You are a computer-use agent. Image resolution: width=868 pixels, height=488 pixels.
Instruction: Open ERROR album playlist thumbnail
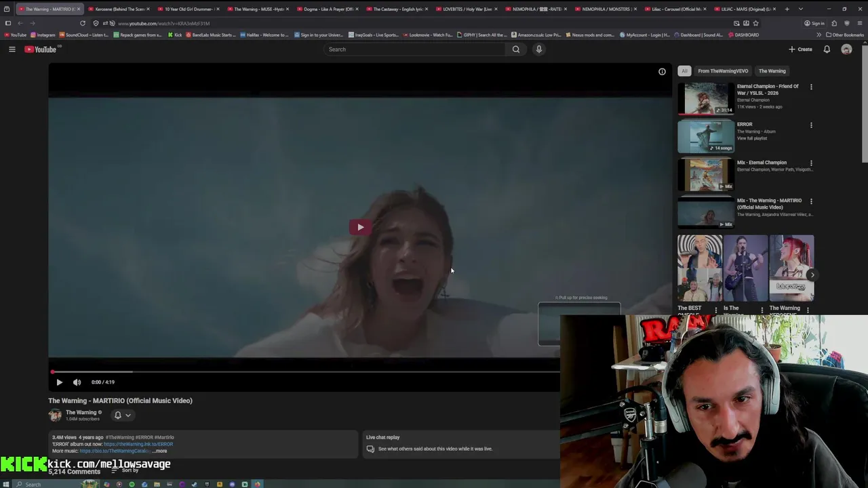(706, 136)
